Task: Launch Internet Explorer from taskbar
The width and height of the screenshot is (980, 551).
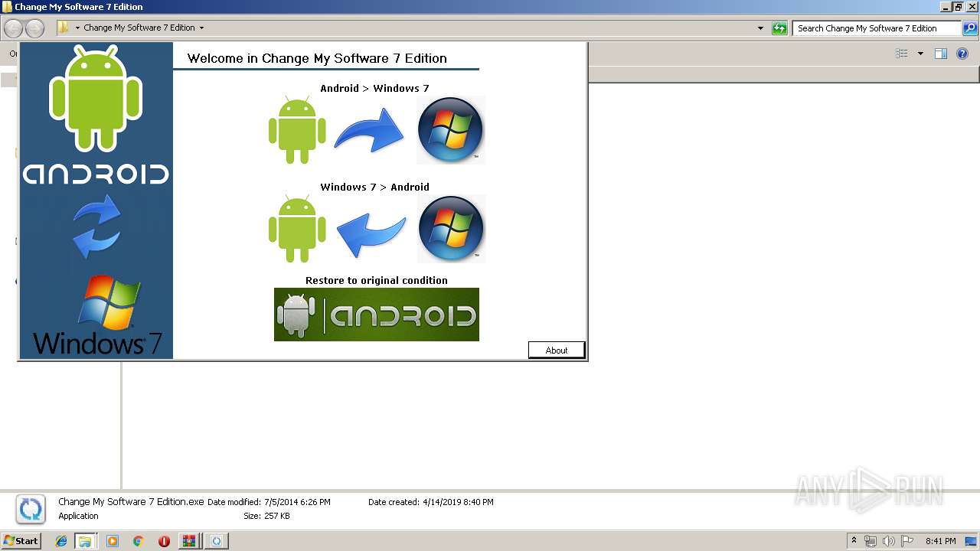Action: click(61, 541)
